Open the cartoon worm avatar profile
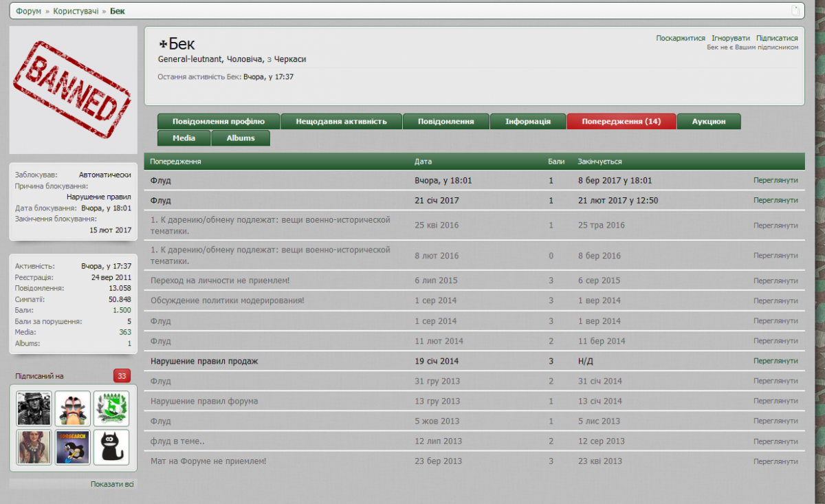Image resolution: width=825 pixels, height=504 pixels. pos(72,408)
